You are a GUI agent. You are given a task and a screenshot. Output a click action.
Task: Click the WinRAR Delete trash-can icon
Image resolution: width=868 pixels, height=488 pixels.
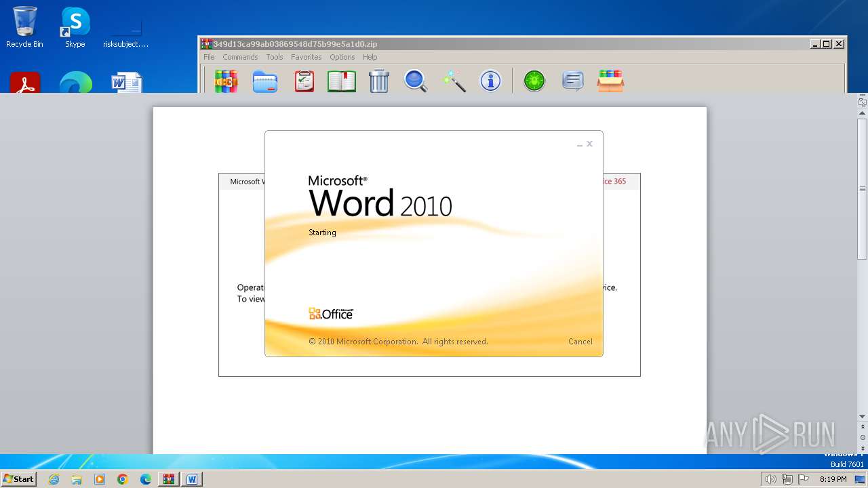[x=379, y=81]
